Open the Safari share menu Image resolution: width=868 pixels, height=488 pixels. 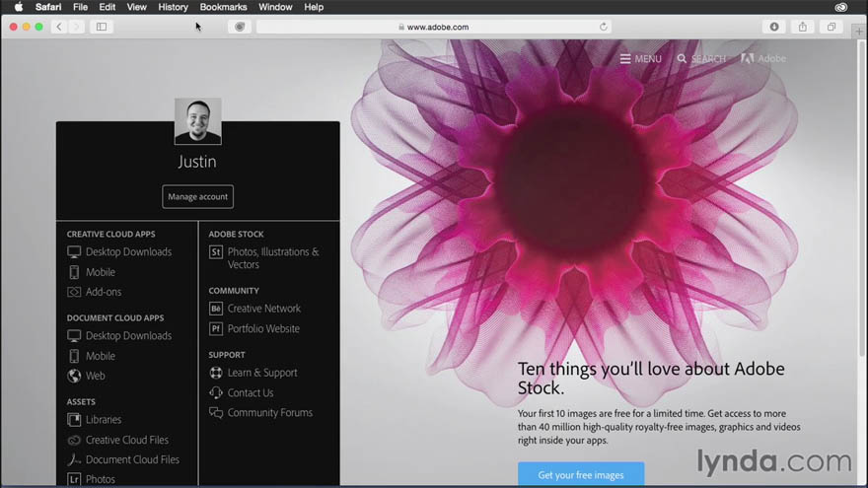[x=803, y=27]
